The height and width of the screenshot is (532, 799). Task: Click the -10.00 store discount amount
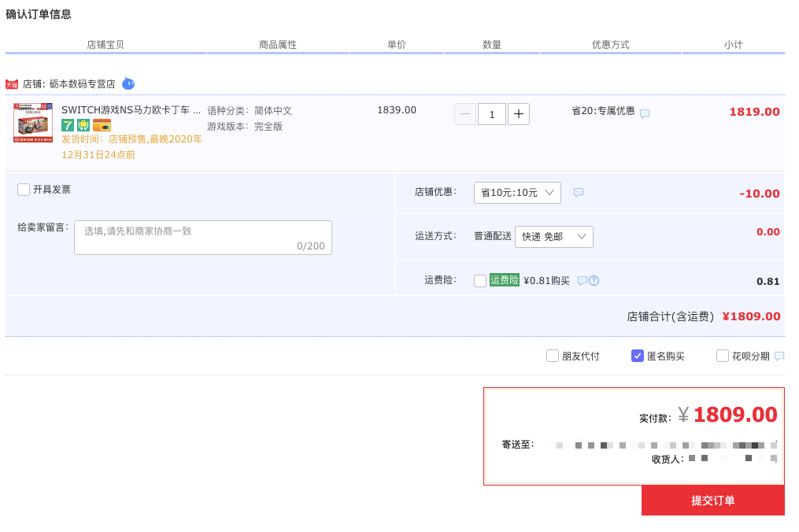coord(760,194)
